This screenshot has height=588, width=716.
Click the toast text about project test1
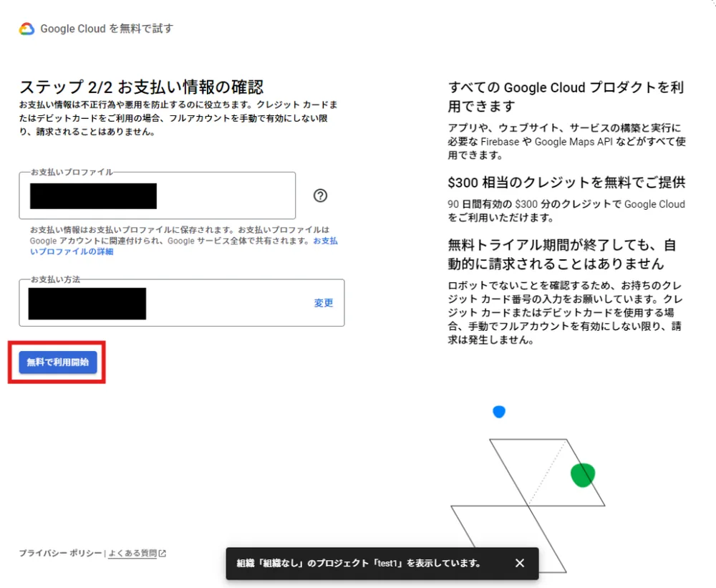359,564
